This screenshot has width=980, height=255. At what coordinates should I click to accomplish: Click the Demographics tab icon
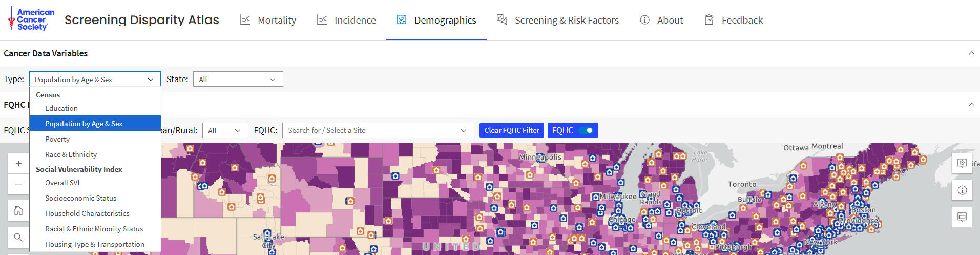[x=402, y=20]
